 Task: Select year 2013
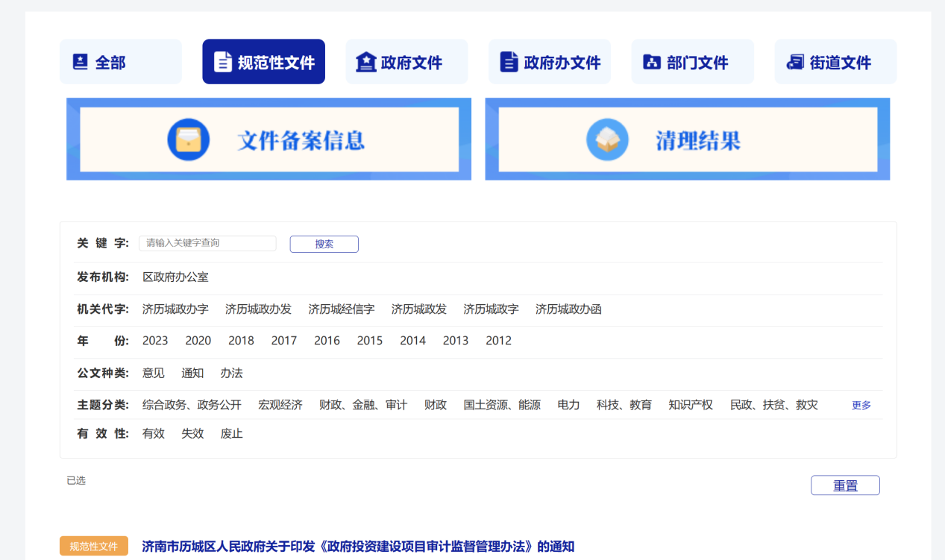coord(456,341)
